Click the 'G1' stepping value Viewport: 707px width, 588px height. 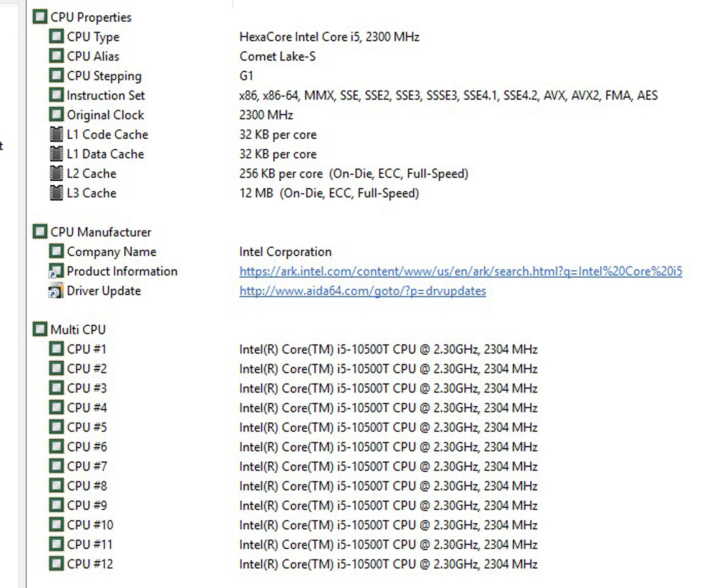pyautogui.click(x=246, y=76)
